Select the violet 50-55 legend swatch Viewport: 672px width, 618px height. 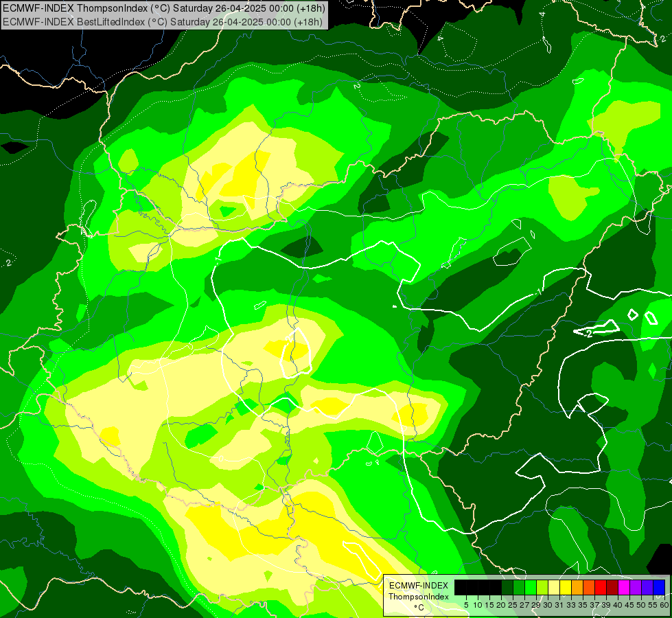(x=647, y=588)
